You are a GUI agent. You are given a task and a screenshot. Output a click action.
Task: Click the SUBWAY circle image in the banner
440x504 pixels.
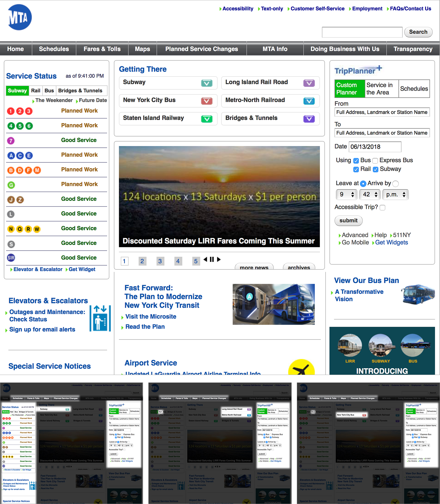pos(381,346)
